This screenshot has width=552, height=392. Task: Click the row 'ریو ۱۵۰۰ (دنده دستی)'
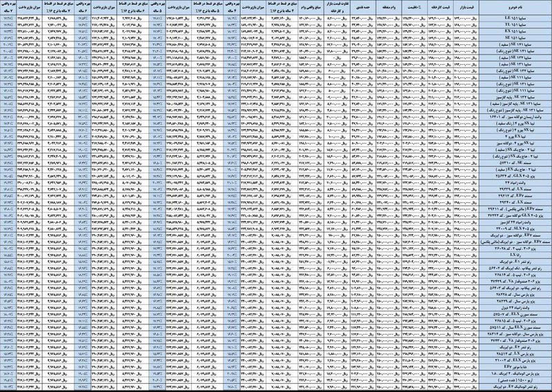tap(515, 381)
